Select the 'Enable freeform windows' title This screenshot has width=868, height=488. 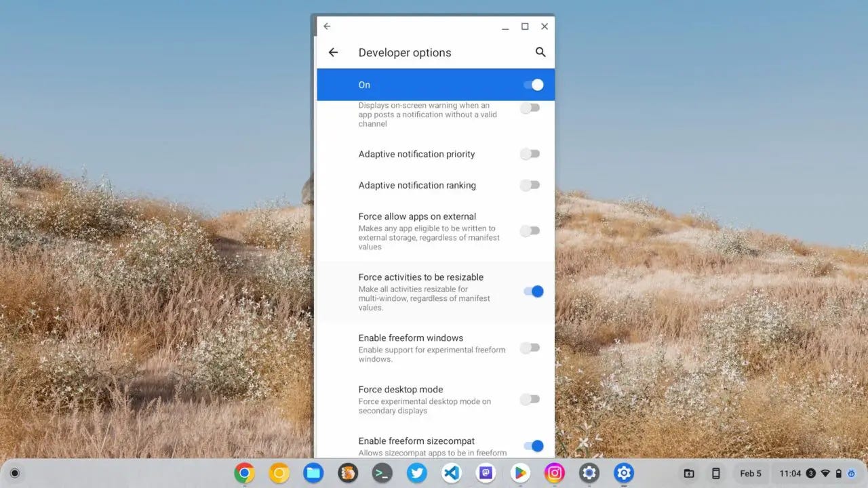[411, 338]
